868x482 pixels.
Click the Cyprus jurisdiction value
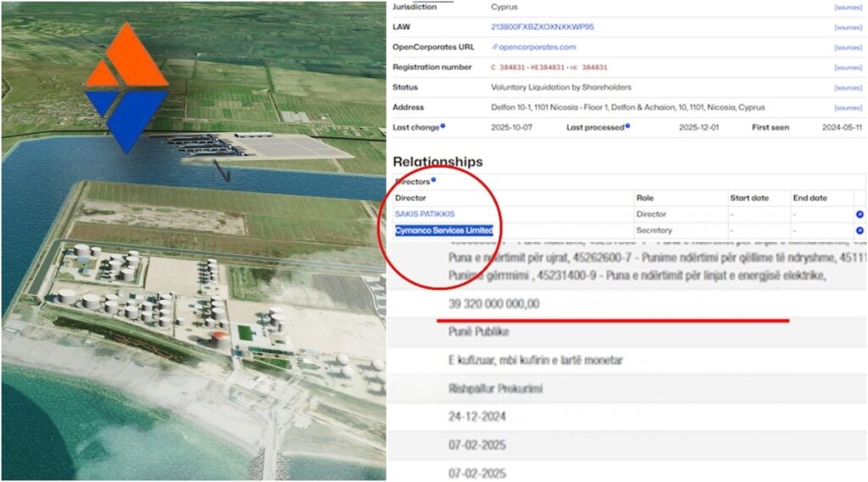(x=504, y=7)
